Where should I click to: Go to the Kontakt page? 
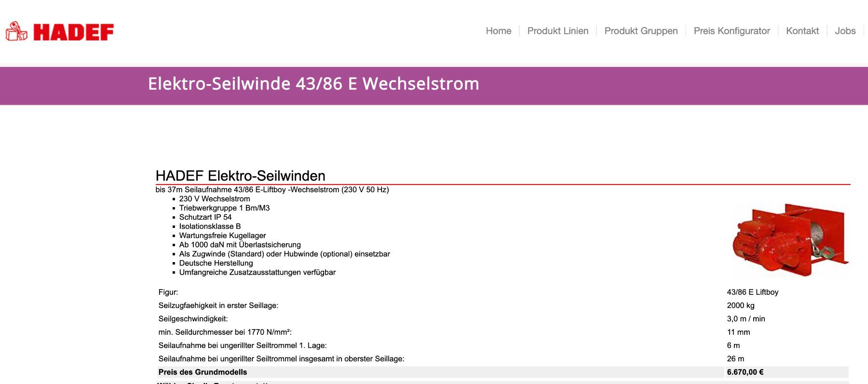[802, 31]
